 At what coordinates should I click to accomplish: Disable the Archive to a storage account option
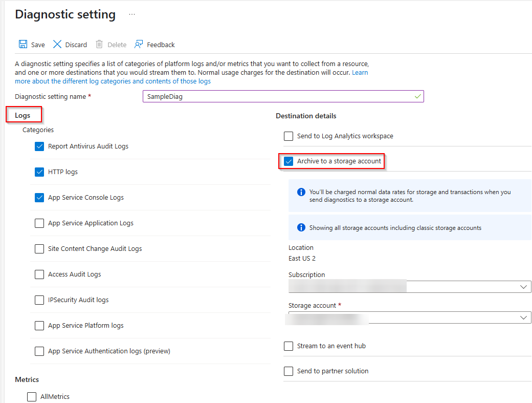[288, 161]
